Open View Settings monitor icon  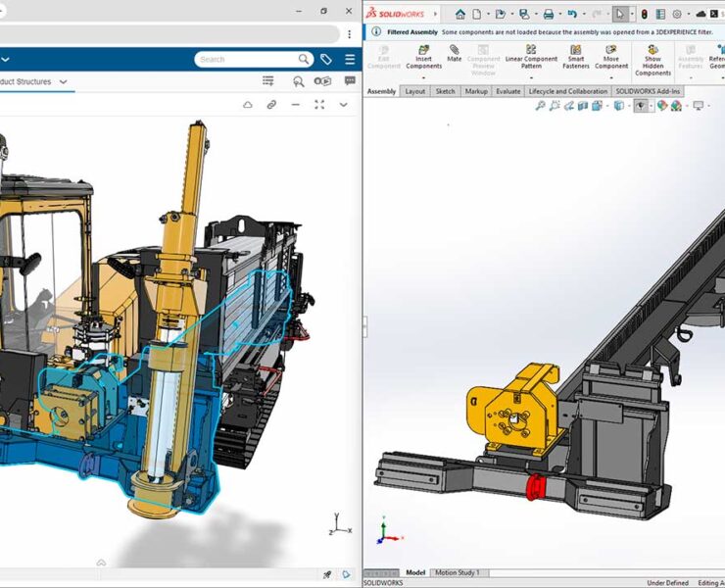click(699, 106)
